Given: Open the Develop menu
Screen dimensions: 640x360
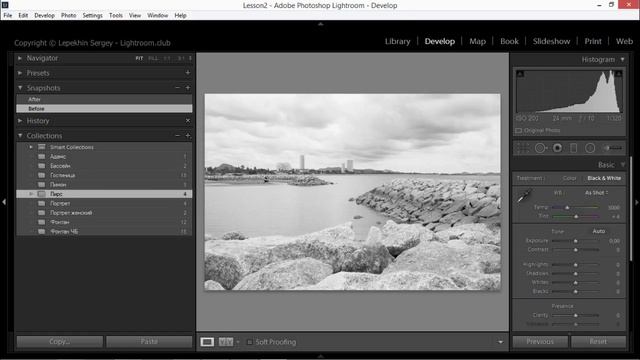Looking at the screenshot, I should tap(44, 16).
